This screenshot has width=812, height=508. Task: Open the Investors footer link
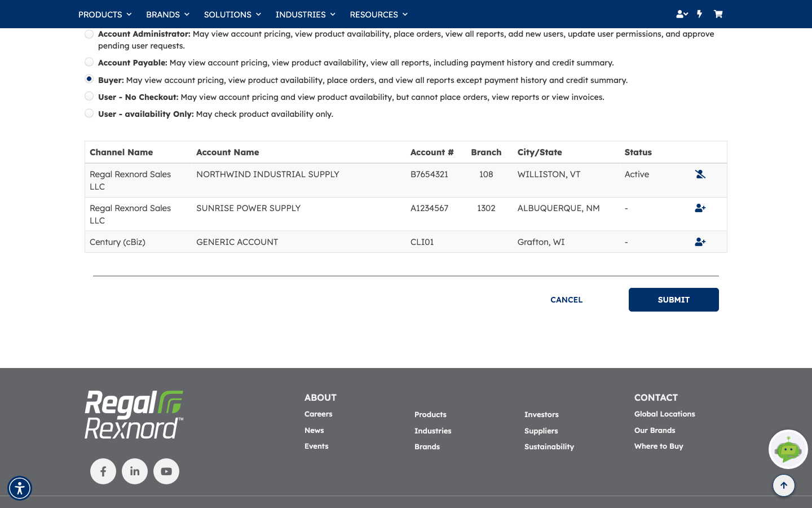pyautogui.click(x=541, y=414)
